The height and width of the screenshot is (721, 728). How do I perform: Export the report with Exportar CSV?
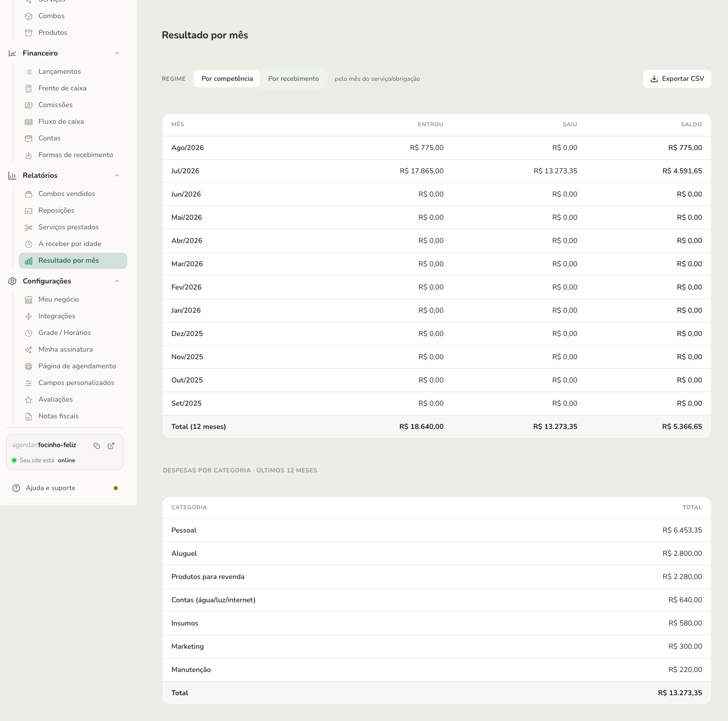677,79
